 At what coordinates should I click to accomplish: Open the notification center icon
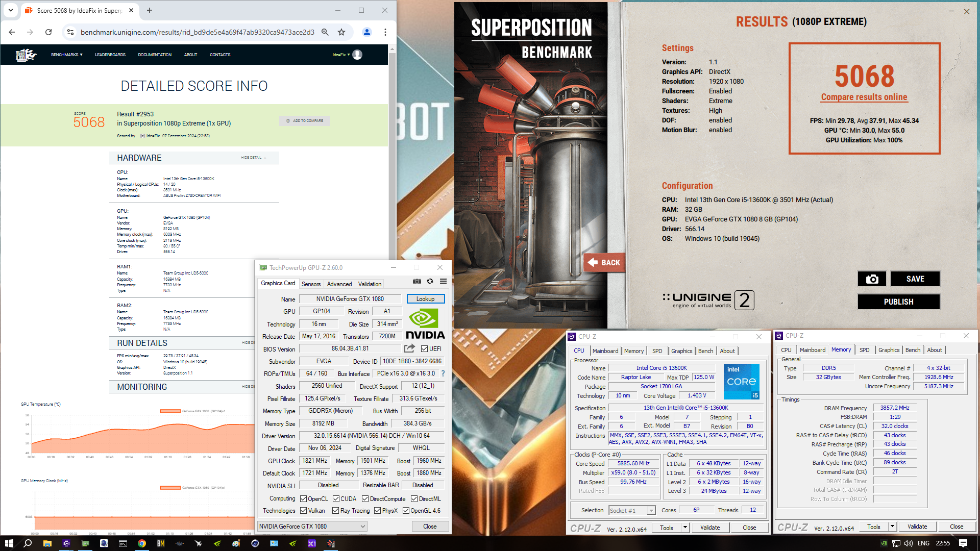(x=963, y=543)
